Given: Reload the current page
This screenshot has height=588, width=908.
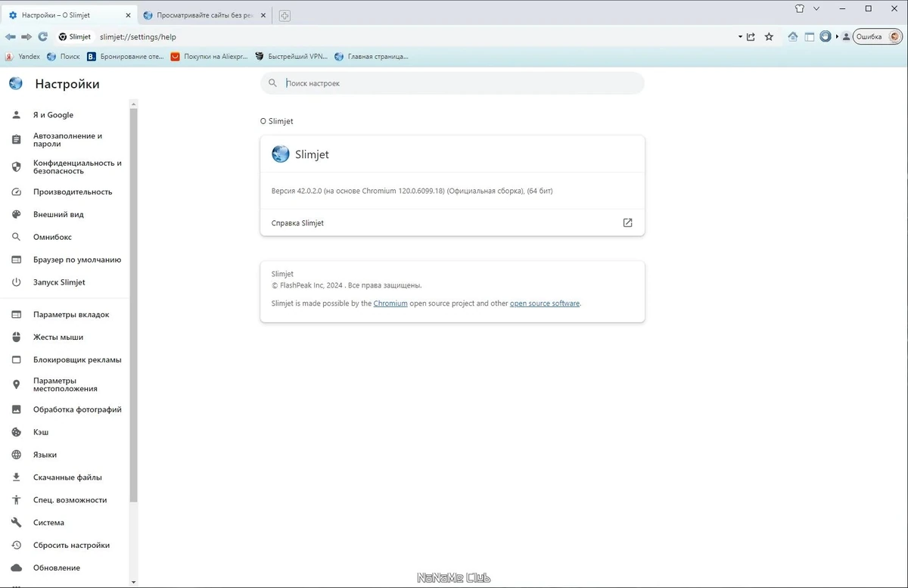Looking at the screenshot, I should 43,36.
